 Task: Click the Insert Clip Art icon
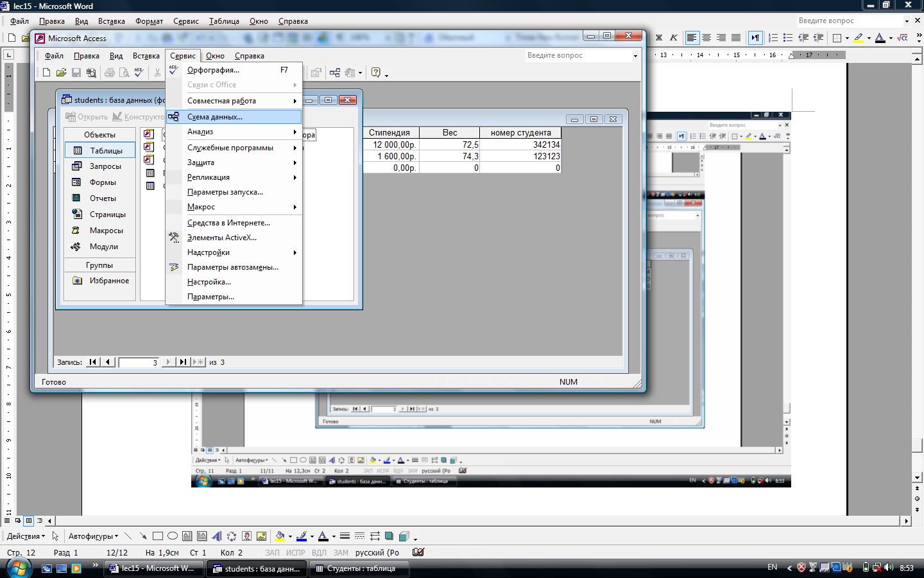click(x=246, y=536)
